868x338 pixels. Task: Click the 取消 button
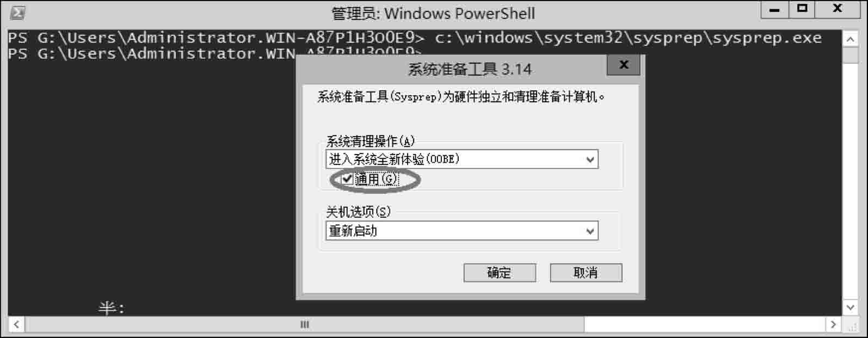point(586,273)
